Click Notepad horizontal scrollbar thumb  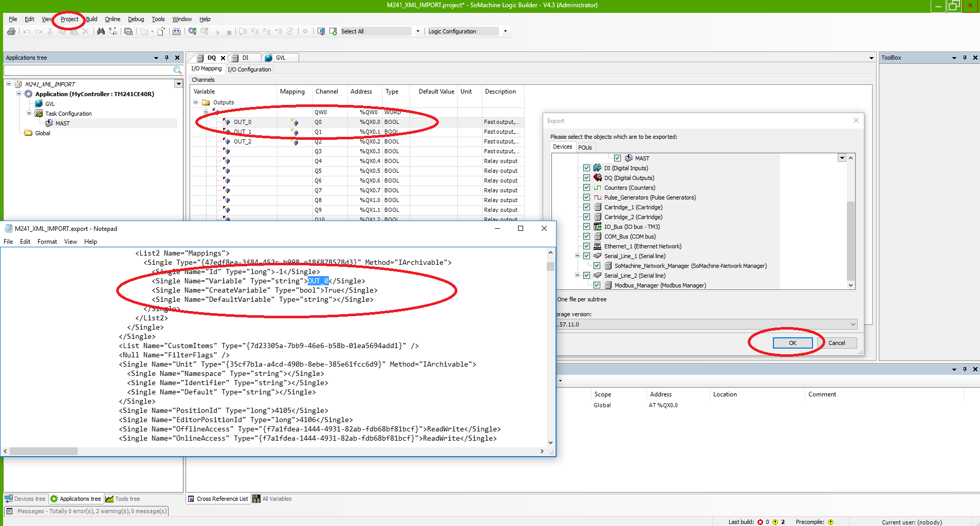tap(44, 451)
